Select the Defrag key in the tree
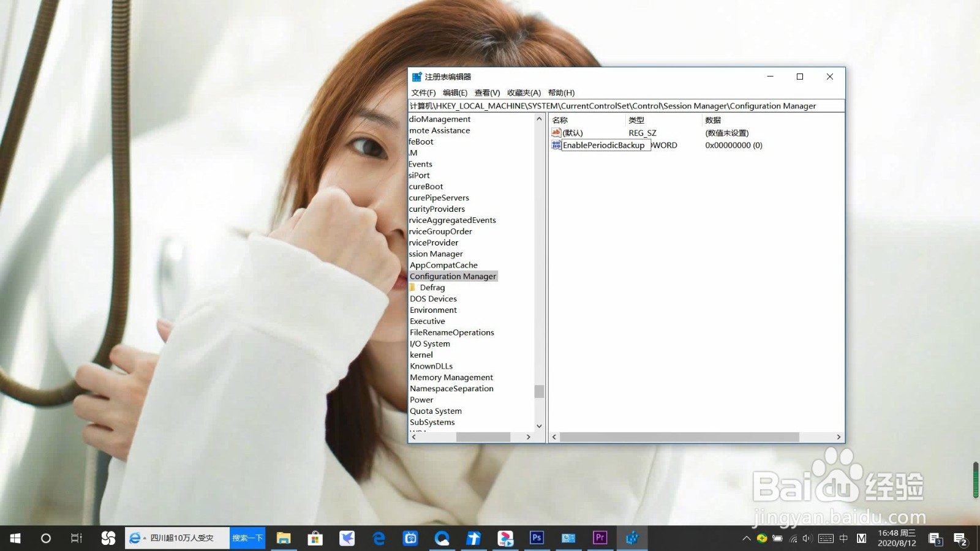The height and width of the screenshot is (551, 980). 432,288
